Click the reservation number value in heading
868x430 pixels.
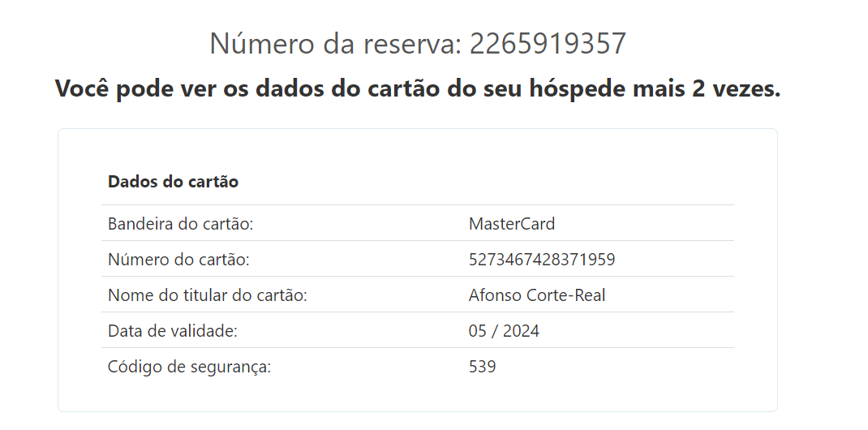tap(548, 43)
